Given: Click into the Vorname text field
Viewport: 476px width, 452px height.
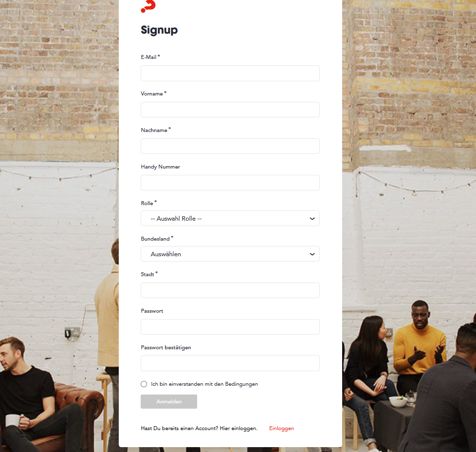Looking at the screenshot, I should (x=230, y=110).
